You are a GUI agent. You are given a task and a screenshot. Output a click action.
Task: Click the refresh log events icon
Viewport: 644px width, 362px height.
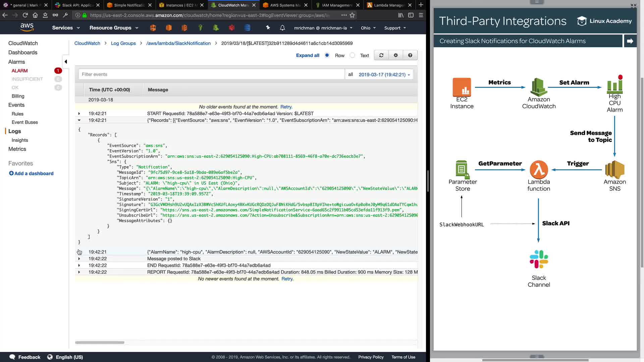[x=381, y=55]
